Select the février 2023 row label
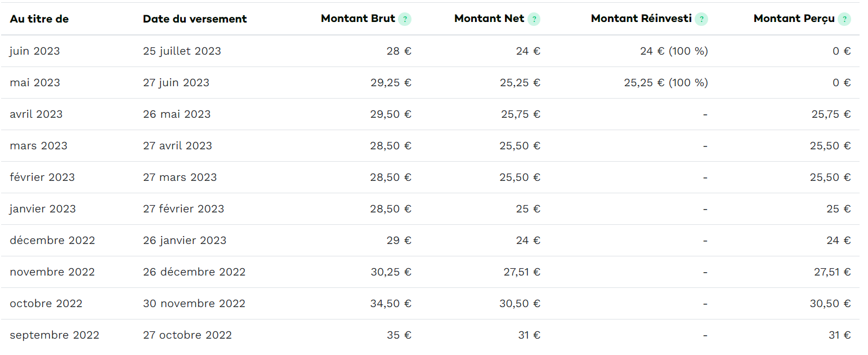Screen dimensions: 868x355 point(42,177)
